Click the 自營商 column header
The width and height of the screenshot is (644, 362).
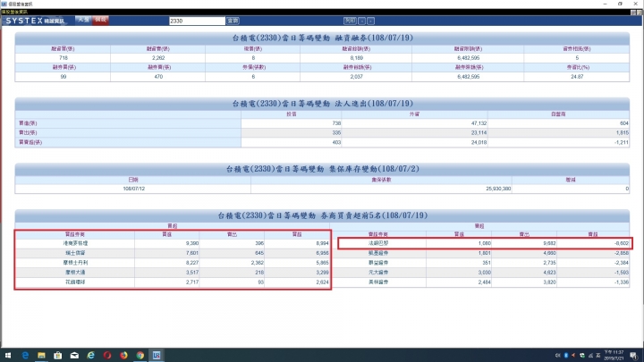(558, 114)
